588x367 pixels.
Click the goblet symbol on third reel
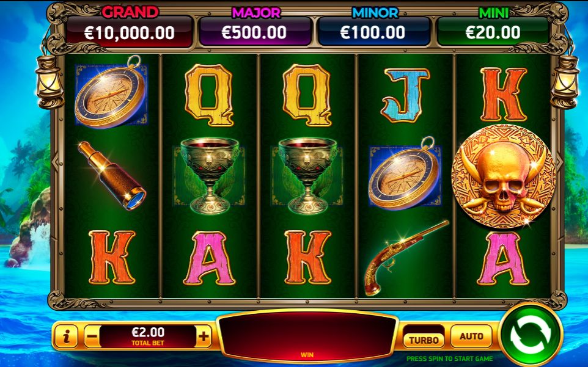pyautogui.click(x=307, y=175)
